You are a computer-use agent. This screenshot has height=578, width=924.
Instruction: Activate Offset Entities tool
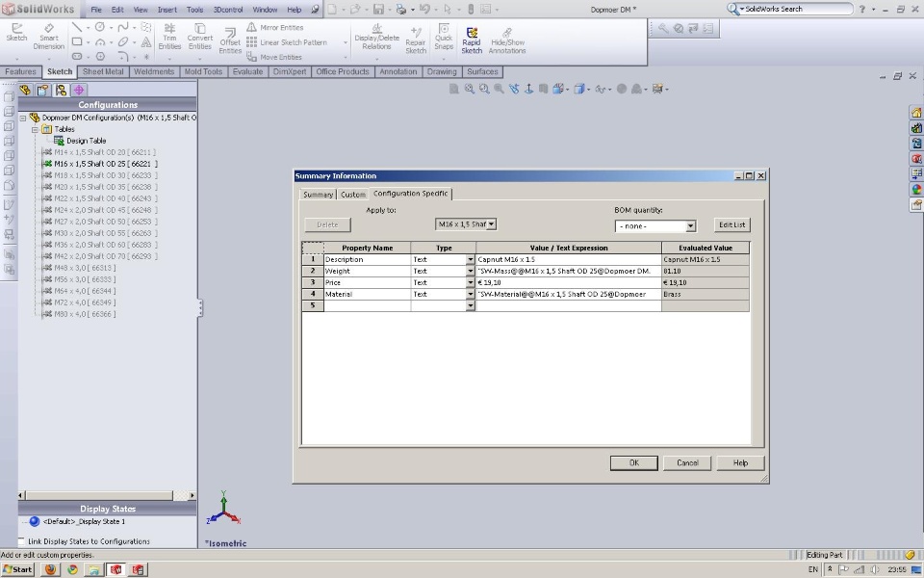pos(230,40)
